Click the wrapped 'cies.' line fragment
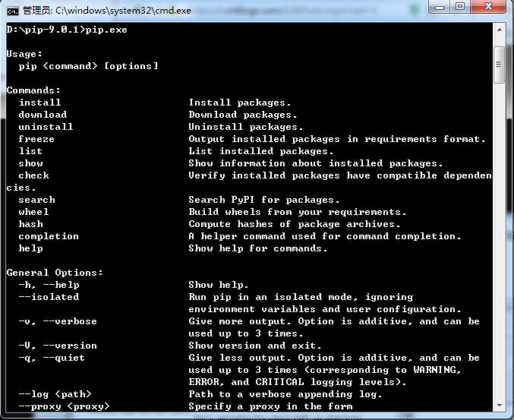The width and height of the screenshot is (514, 420). (21, 188)
